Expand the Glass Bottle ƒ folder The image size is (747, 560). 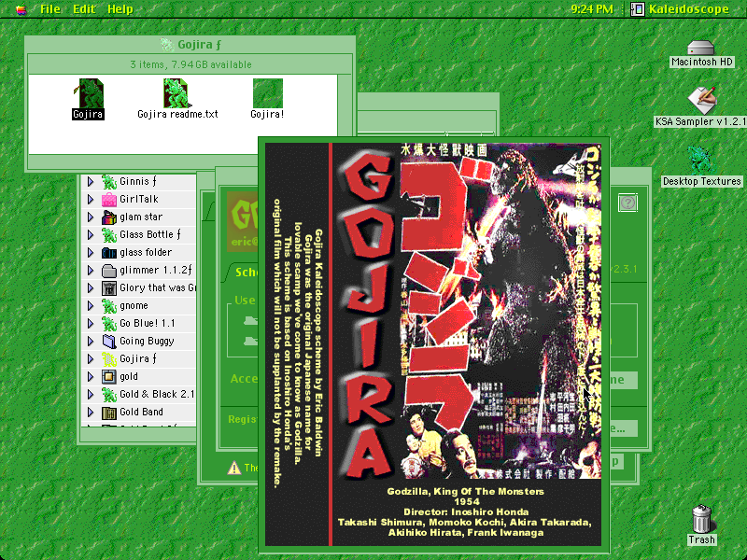[90, 235]
